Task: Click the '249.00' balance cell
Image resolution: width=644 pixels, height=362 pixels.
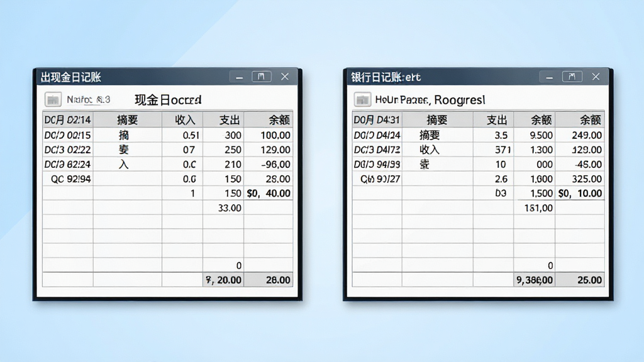Action: click(x=580, y=135)
